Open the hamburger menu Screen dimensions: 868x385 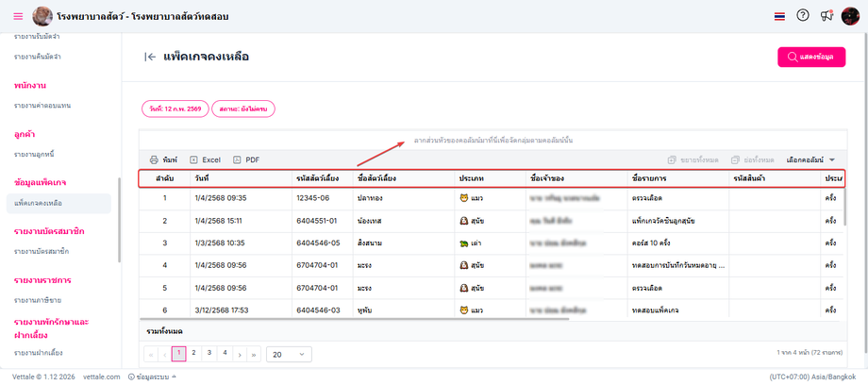18,16
